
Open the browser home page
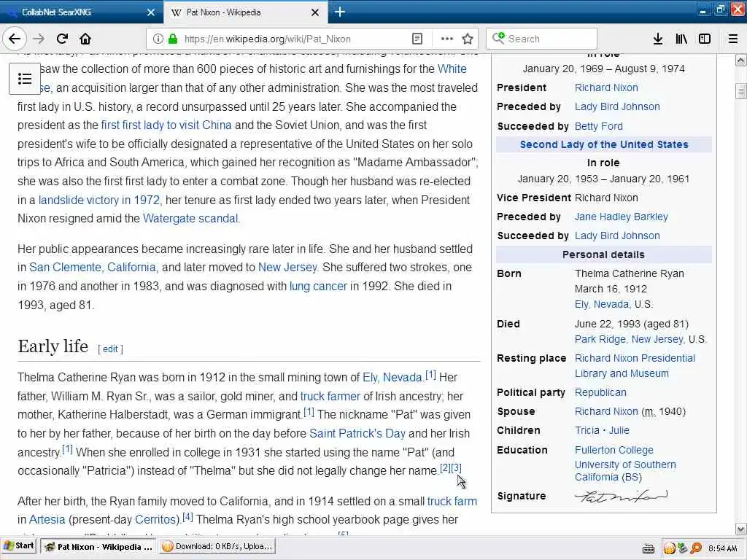tap(85, 39)
